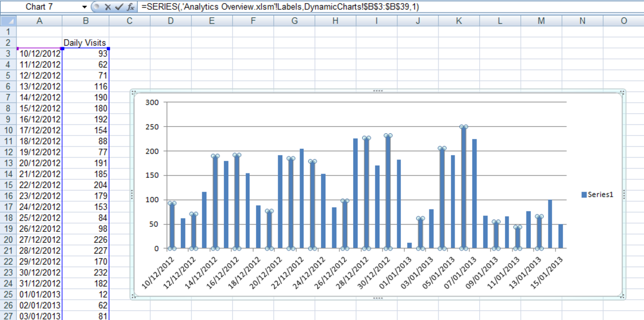Select column H header
This screenshot has height=320, width=644.
point(335,21)
